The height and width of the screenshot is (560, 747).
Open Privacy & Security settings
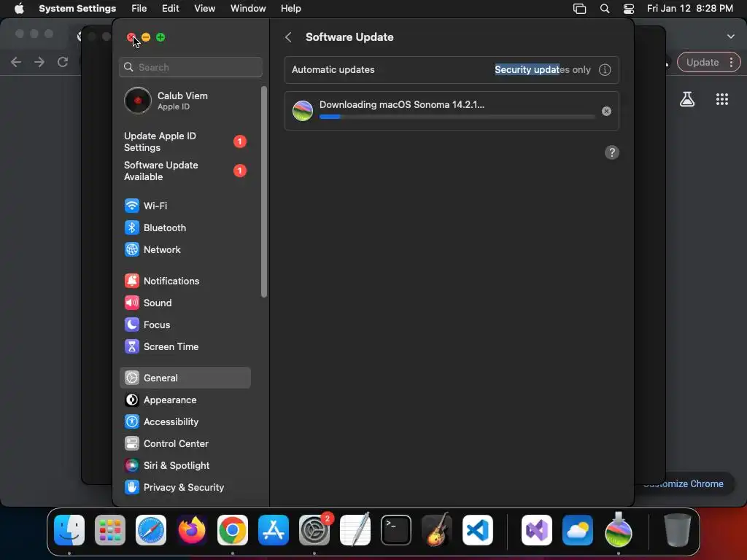click(x=185, y=488)
